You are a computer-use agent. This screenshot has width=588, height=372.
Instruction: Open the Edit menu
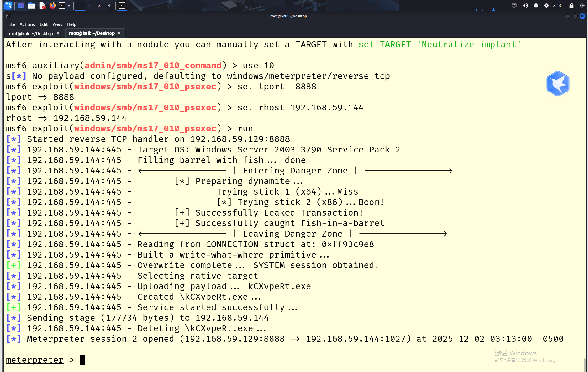tap(44, 24)
